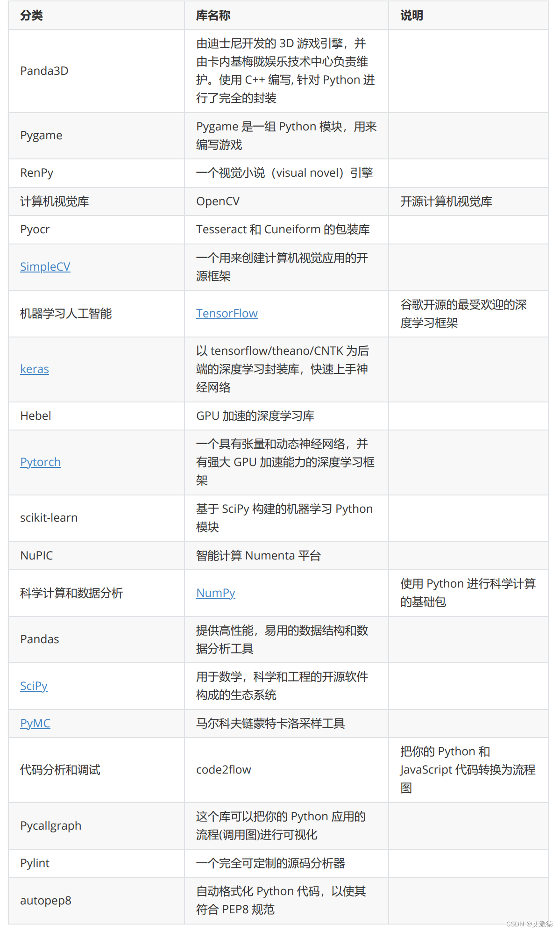The width and height of the screenshot is (560, 932).
Task: Click the 由迪士尼开发的 3D 游戏引擎 description
Action: click(285, 71)
